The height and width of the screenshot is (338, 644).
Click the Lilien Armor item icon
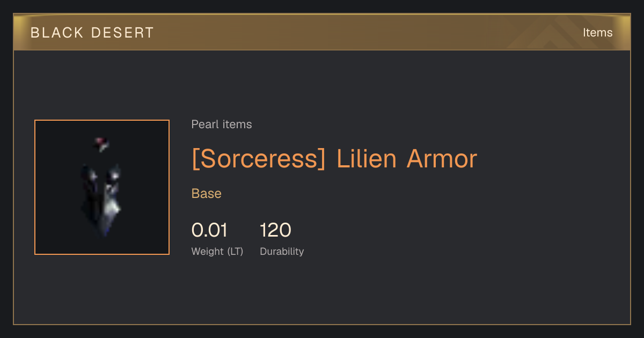coord(102,187)
